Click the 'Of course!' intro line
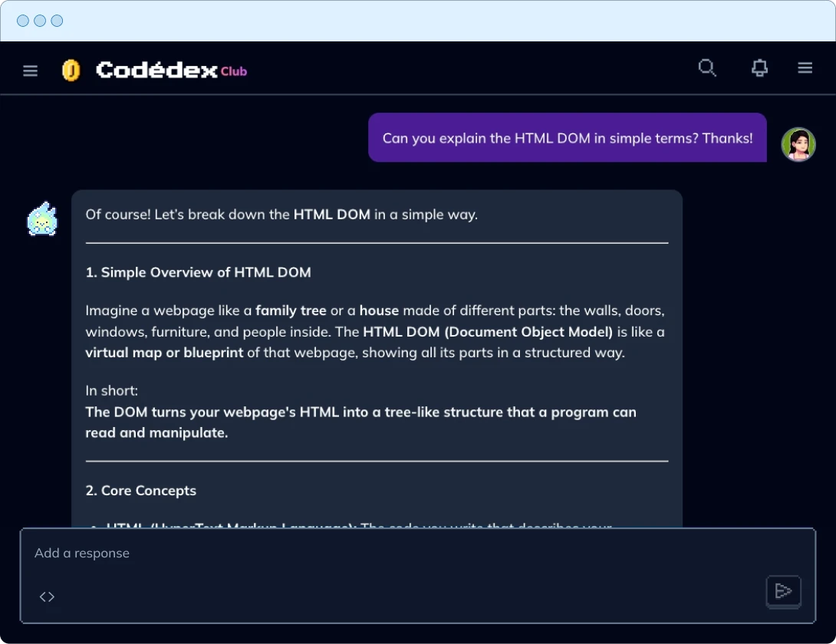 [x=281, y=215]
